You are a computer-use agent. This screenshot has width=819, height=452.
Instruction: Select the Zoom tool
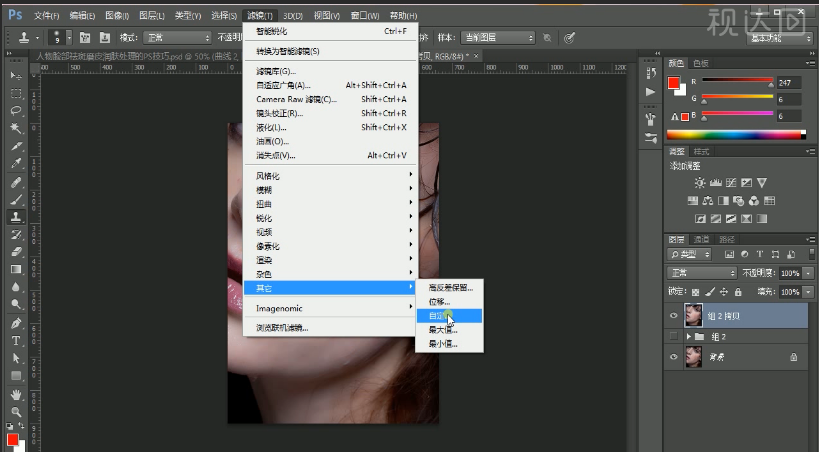[16, 412]
